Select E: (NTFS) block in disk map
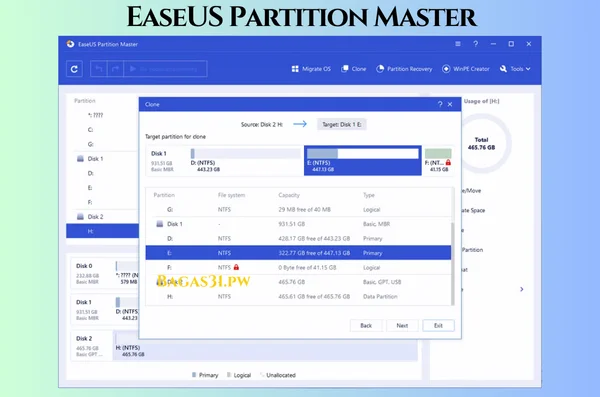This screenshot has width=600, height=397. click(x=363, y=160)
